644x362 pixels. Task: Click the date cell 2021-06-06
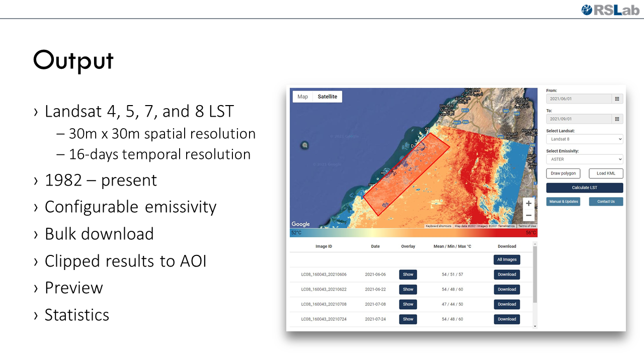[375, 275]
